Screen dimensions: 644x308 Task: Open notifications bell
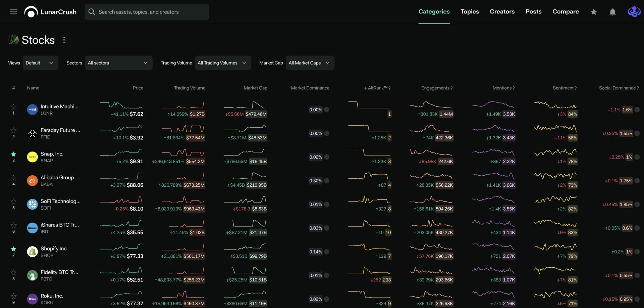[612, 12]
